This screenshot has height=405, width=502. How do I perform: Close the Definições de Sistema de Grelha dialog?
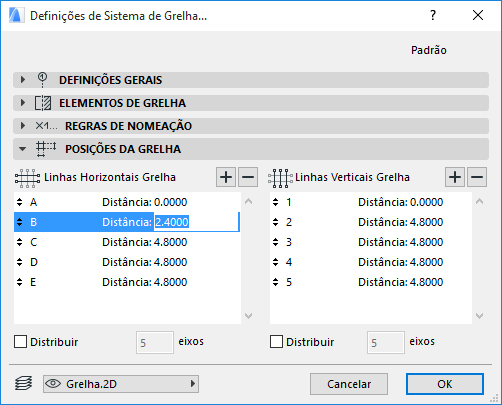pos(478,15)
